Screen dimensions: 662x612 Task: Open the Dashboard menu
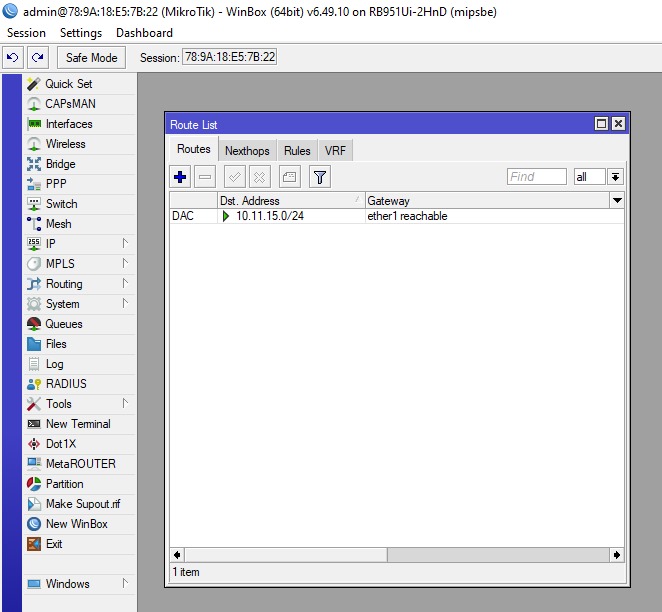tap(144, 33)
